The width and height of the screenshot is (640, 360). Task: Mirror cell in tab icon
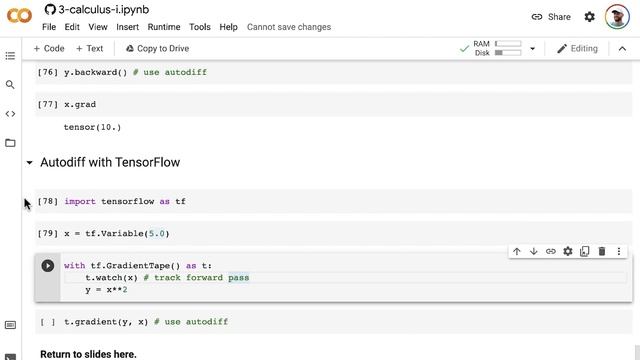584,251
